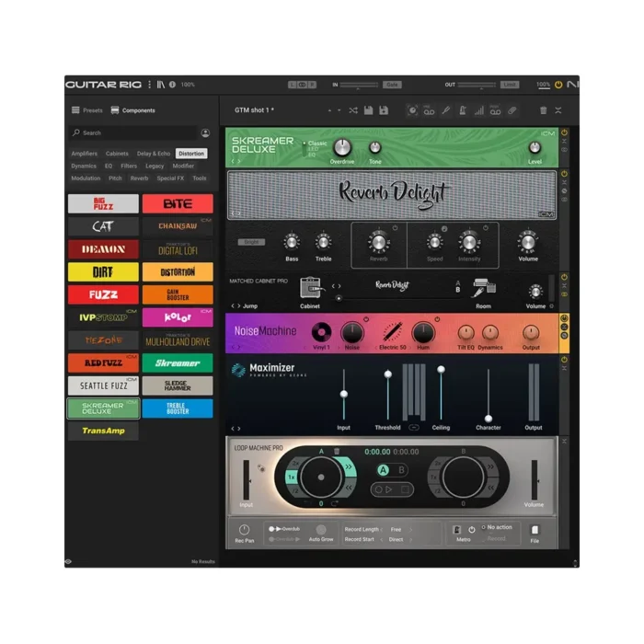Select loop A in the A/B switch
This screenshot has height=644, width=644.
384,470
